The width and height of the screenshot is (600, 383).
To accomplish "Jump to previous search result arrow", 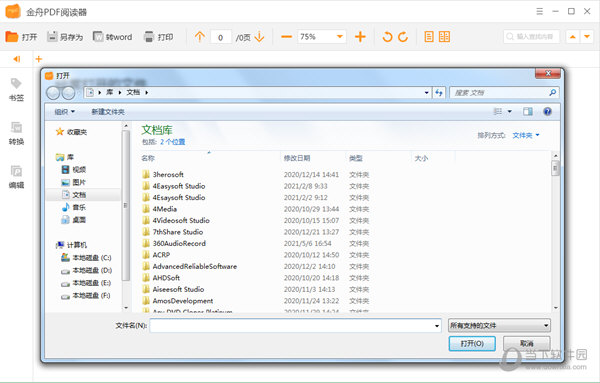I will pyautogui.click(x=572, y=37).
